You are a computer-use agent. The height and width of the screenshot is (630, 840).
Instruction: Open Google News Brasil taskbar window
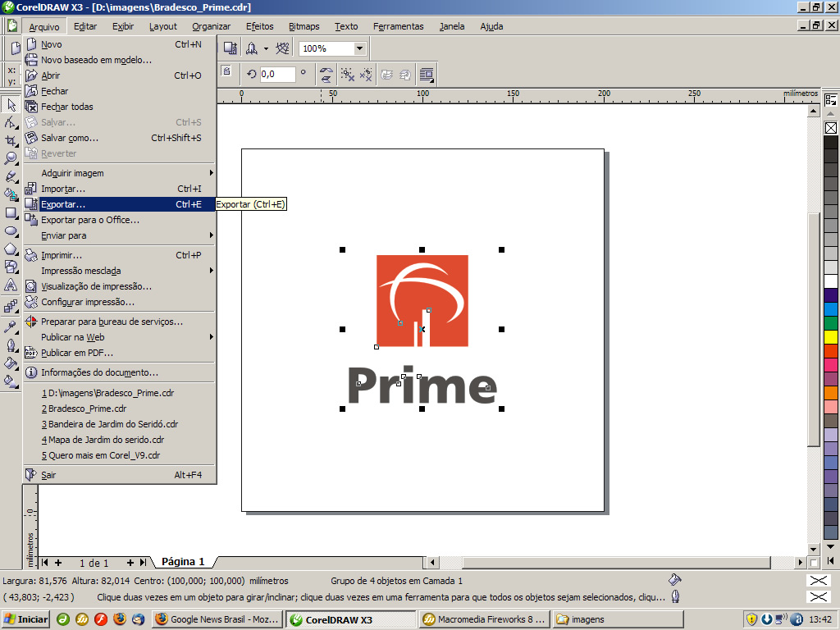[217, 619]
